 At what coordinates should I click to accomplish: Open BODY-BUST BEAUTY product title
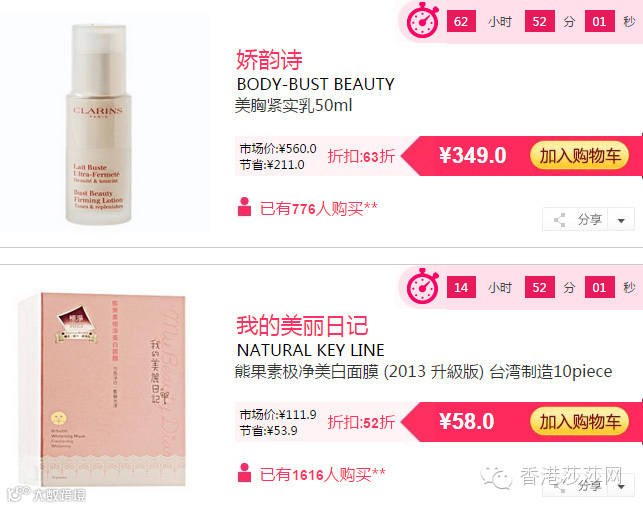click(315, 84)
